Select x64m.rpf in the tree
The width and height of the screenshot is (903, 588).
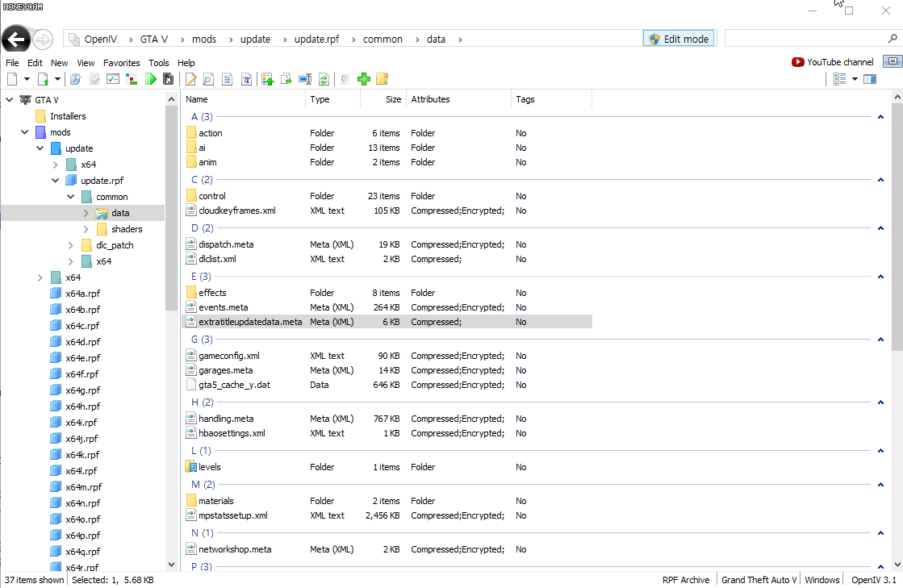click(x=83, y=486)
